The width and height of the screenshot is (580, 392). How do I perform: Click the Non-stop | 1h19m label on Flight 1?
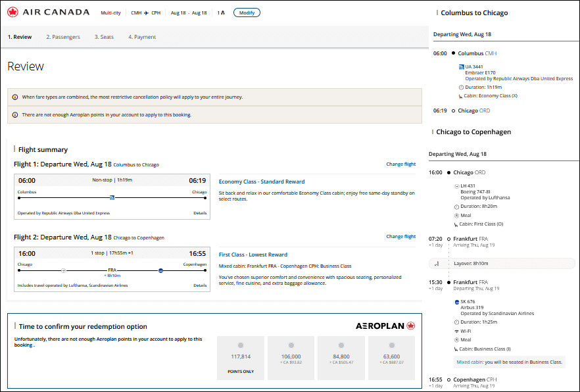click(112, 180)
